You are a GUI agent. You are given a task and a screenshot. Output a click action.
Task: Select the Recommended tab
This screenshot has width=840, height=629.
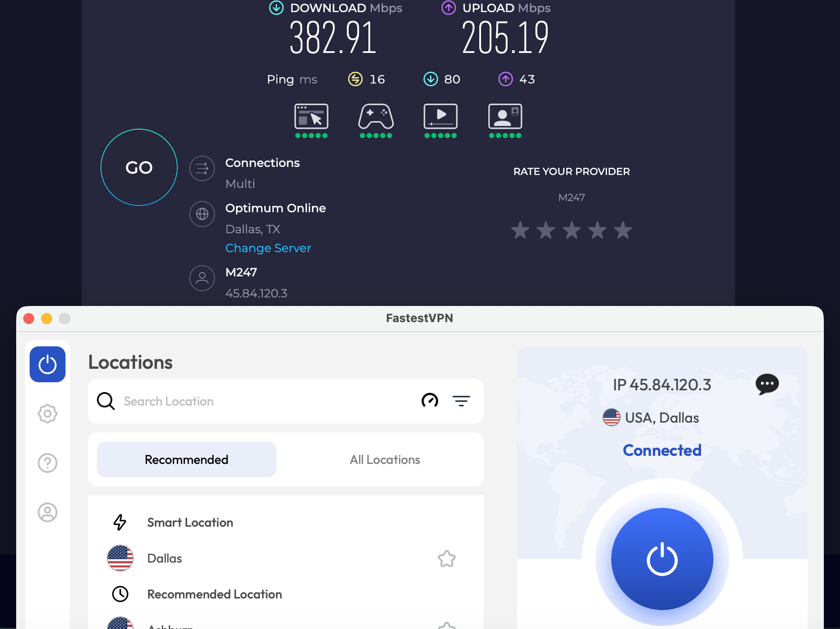186,459
